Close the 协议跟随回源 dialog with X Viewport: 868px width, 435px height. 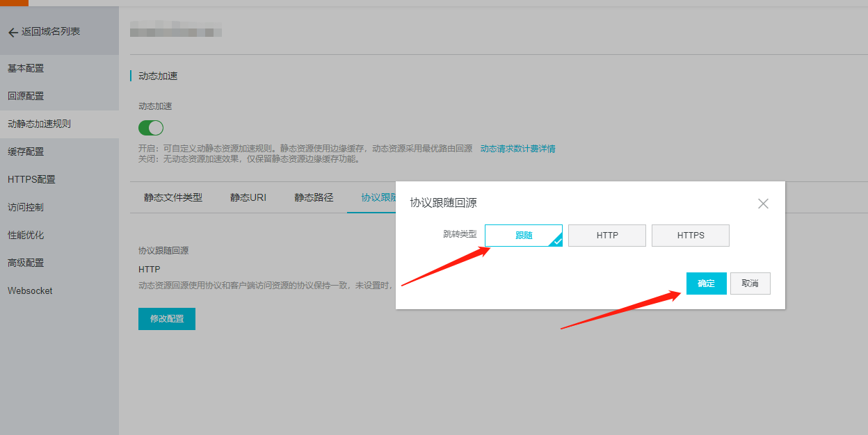(x=763, y=204)
